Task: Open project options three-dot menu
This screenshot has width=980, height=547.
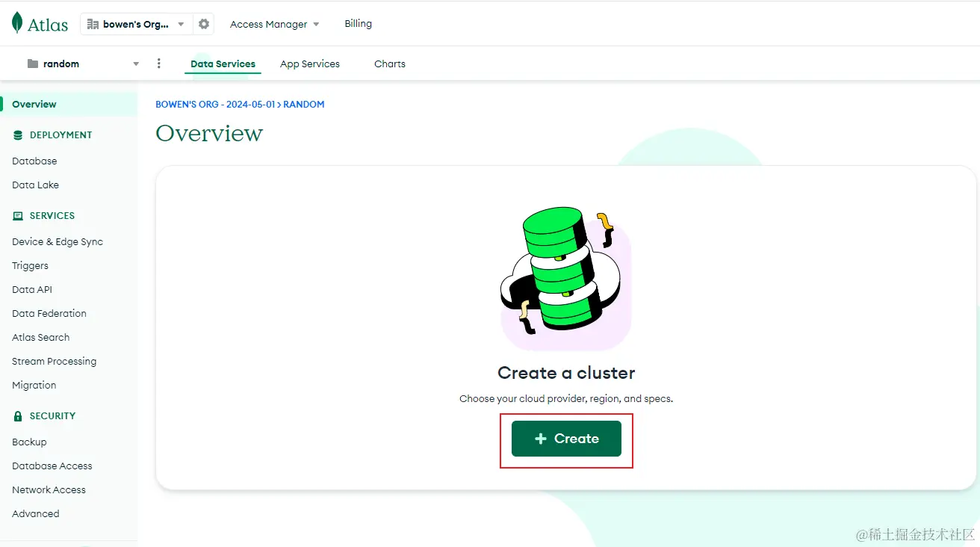Action: click(x=158, y=64)
